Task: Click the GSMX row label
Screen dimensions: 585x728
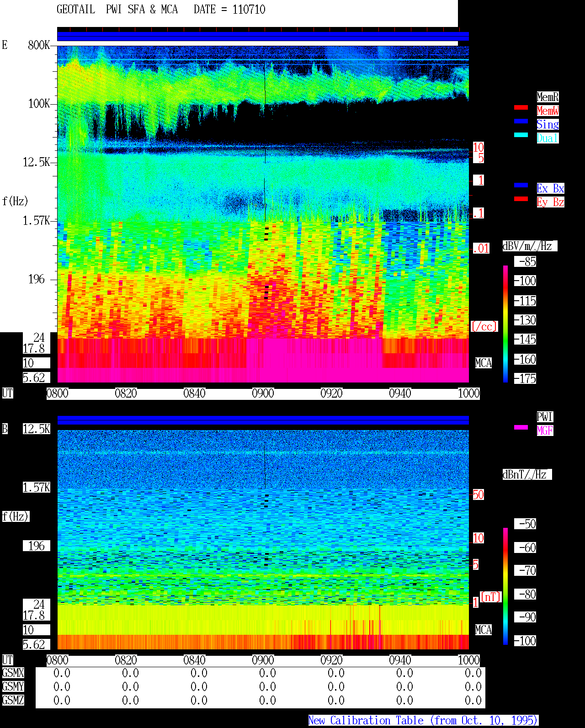Action: pyautogui.click(x=13, y=673)
